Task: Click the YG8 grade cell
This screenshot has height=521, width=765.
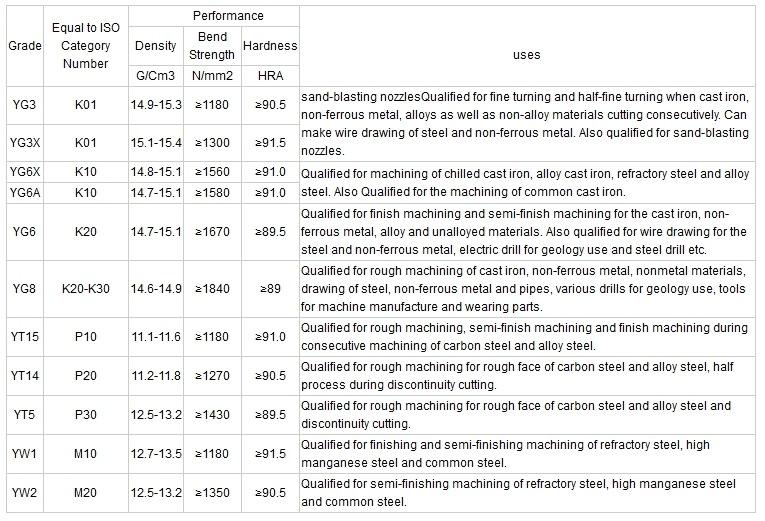Action: click(x=22, y=289)
